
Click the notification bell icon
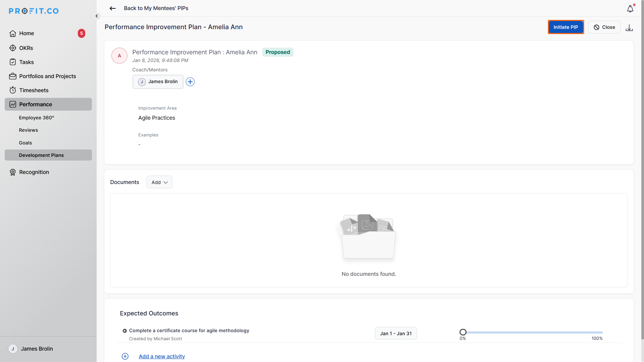click(x=630, y=9)
